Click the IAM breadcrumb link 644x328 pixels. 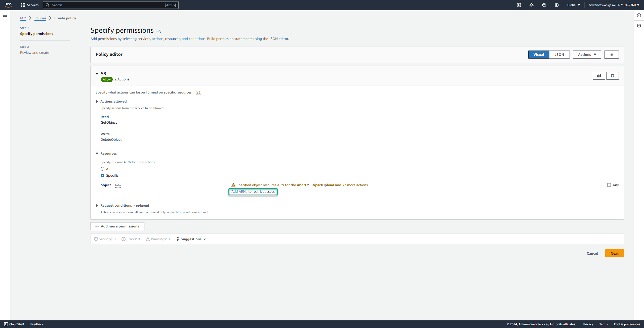[23, 18]
